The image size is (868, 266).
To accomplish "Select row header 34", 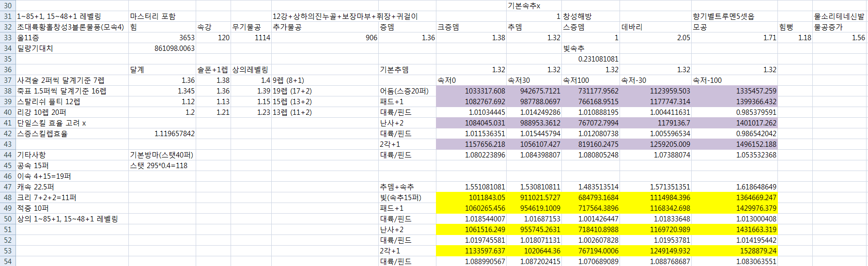I will [8, 48].
